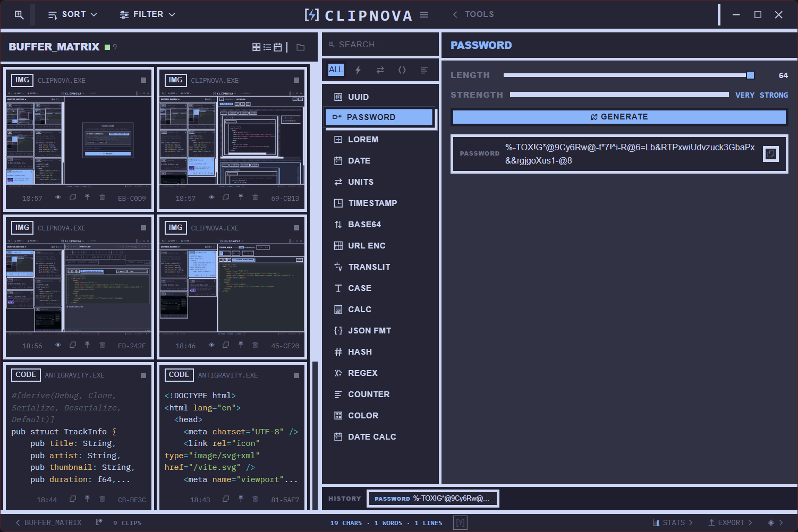Select the ALL tools filter tab
The image size is (798, 532).
coord(336,70)
